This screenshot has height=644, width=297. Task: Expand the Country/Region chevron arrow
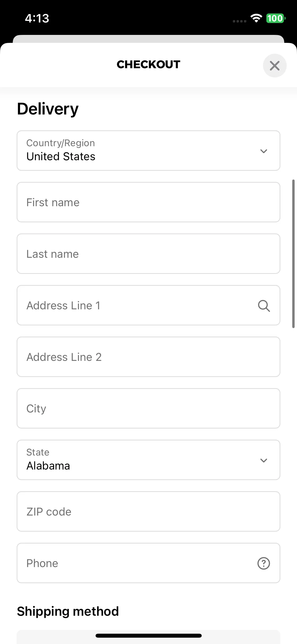coord(264,151)
